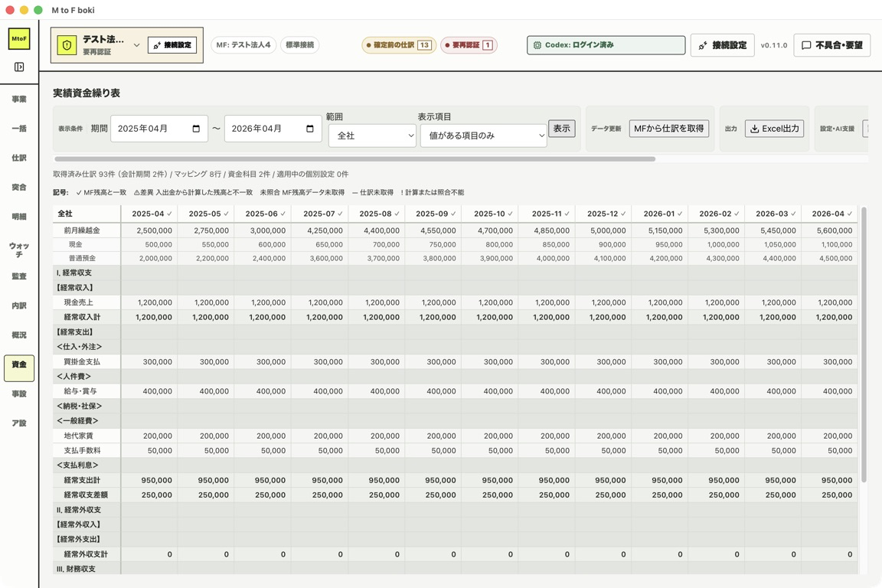
Task: Open the calendar picker for 2025年04月
Action: pyautogui.click(x=196, y=129)
